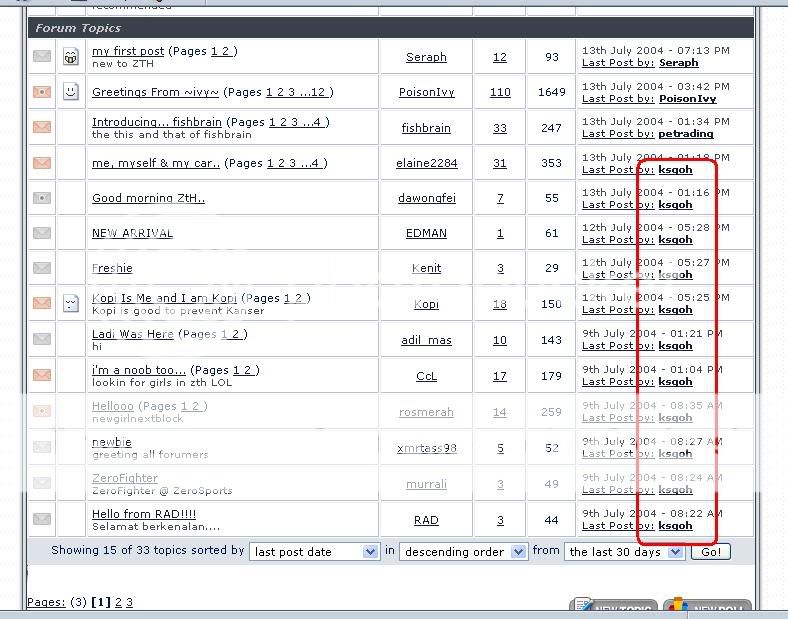Open page 12 of 'Greetings From ~ivy~'
Screen dimensions: 788x619
tap(318, 92)
